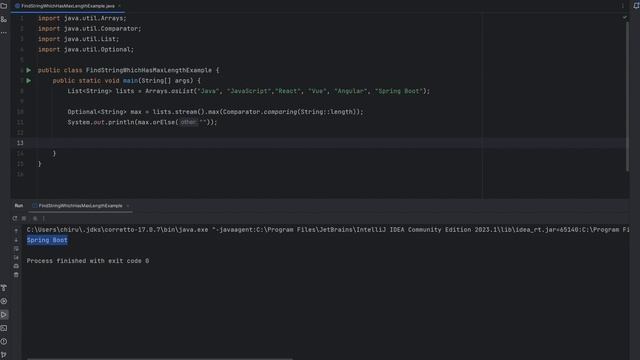This screenshot has height=360, width=640.
Task: Click 'import java.util.Comparator;' line
Action: point(89,29)
